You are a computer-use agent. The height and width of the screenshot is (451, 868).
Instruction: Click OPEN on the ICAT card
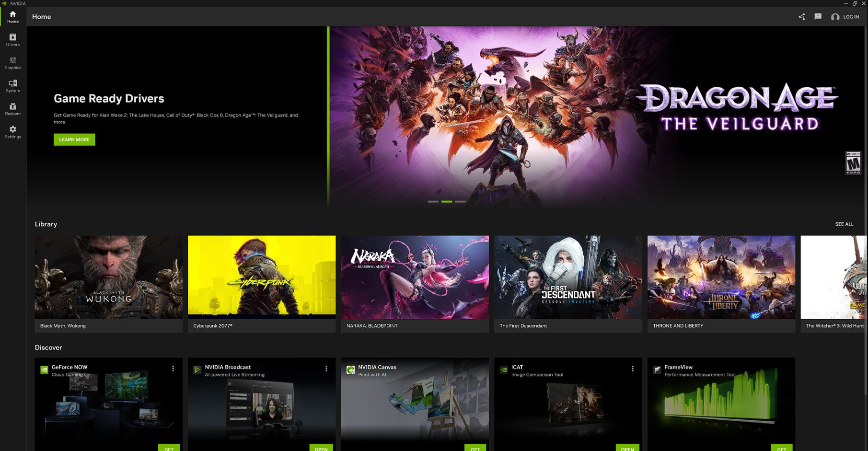[627, 448]
